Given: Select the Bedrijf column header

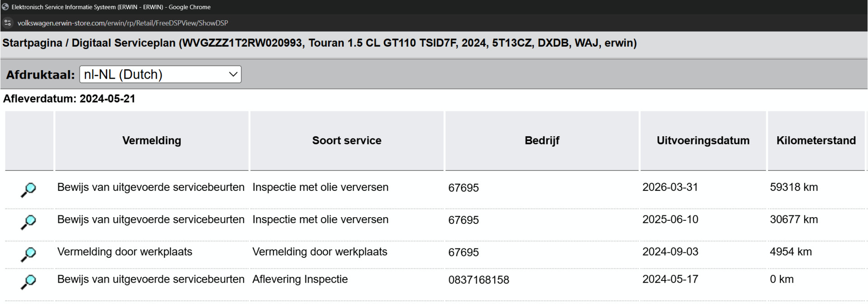Looking at the screenshot, I should click(x=542, y=141).
